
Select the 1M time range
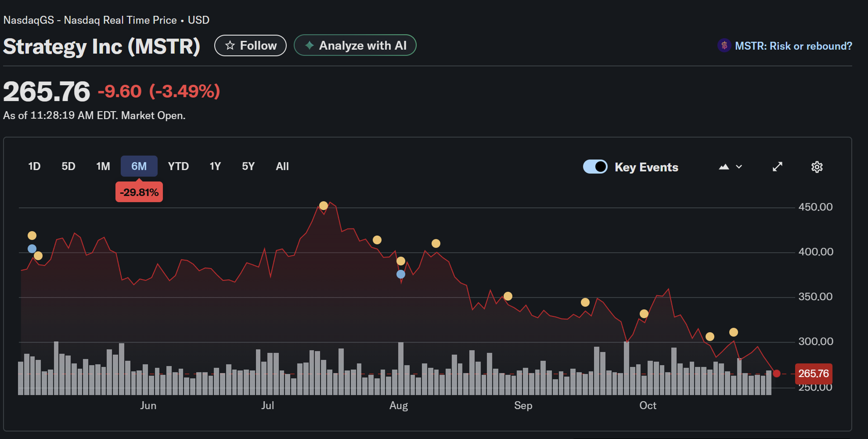(103, 167)
